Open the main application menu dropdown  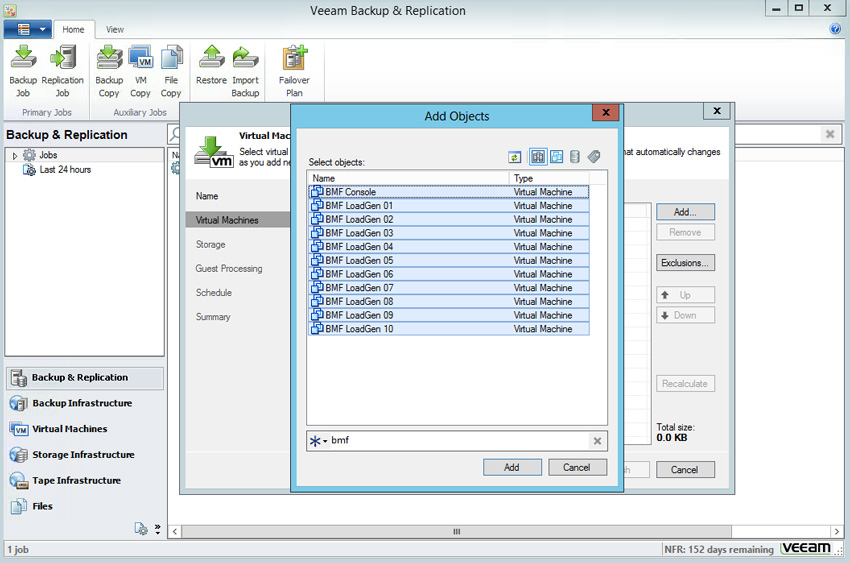[28, 29]
